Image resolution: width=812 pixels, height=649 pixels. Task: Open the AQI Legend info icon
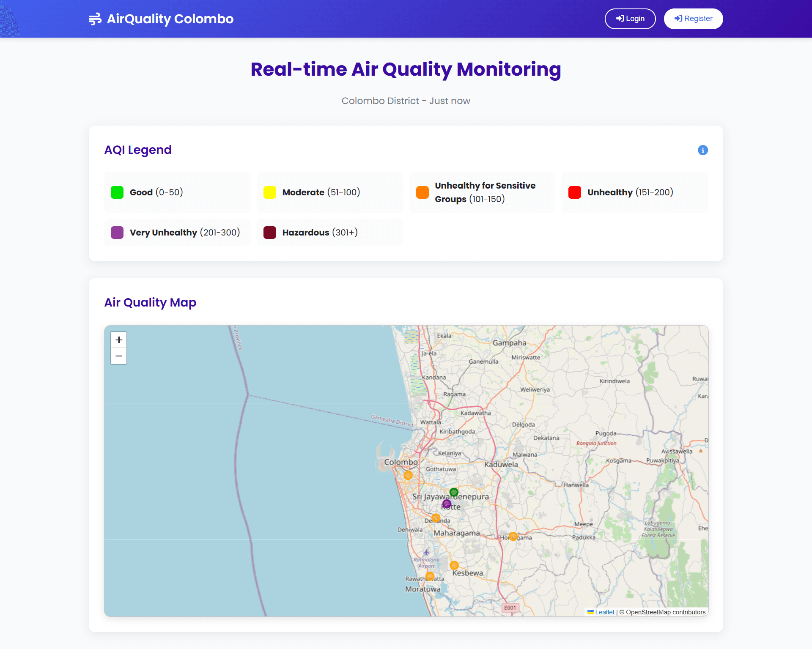pyautogui.click(x=702, y=150)
